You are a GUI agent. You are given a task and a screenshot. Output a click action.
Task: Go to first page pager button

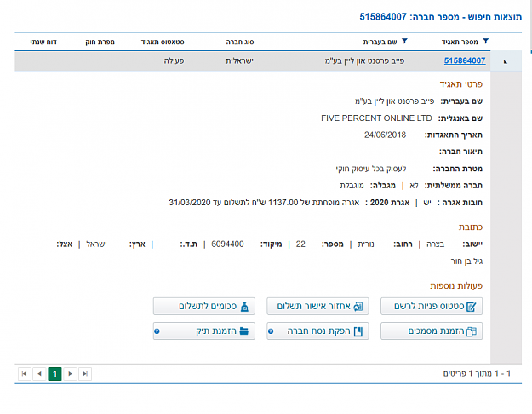pos(25,374)
